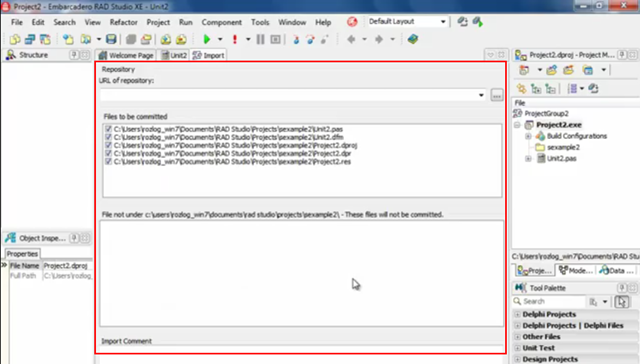Select the Import tab
The width and height of the screenshot is (640, 364).
click(209, 55)
